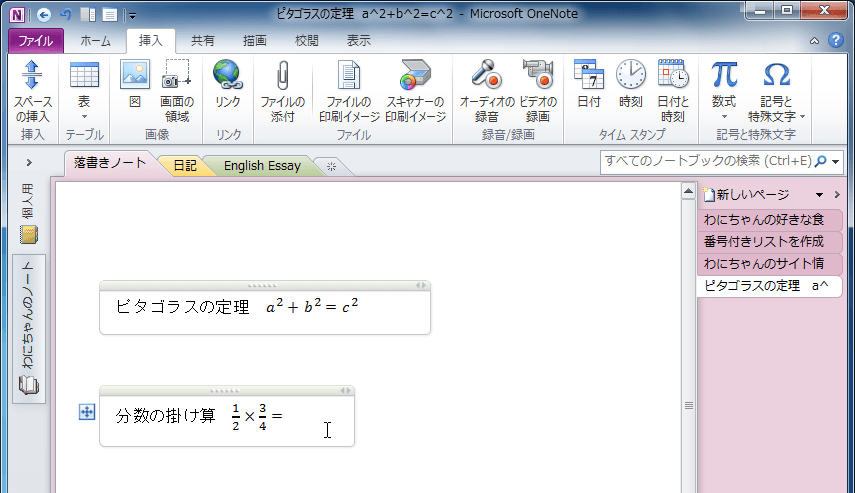
Task: Start audio recording with the microphone icon
Action: (486, 75)
